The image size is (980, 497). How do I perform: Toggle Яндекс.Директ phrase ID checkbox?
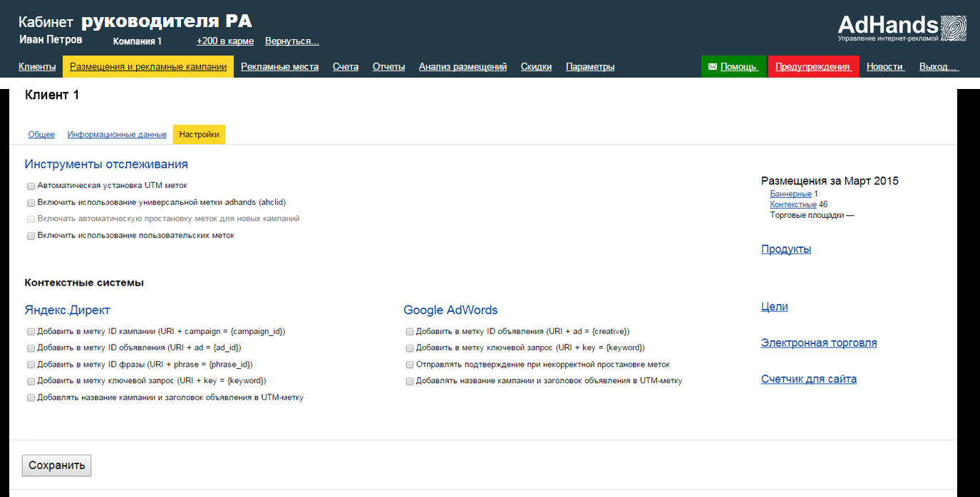tap(31, 365)
